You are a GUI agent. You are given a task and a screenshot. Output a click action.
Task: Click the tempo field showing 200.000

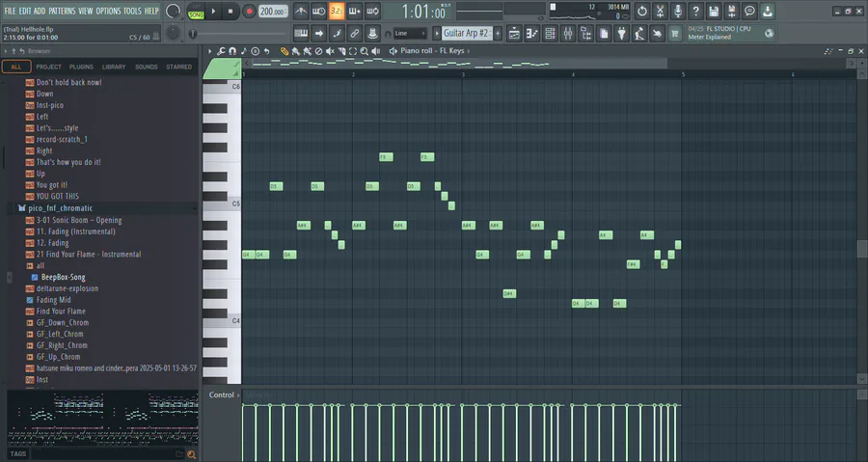(274, 11)
